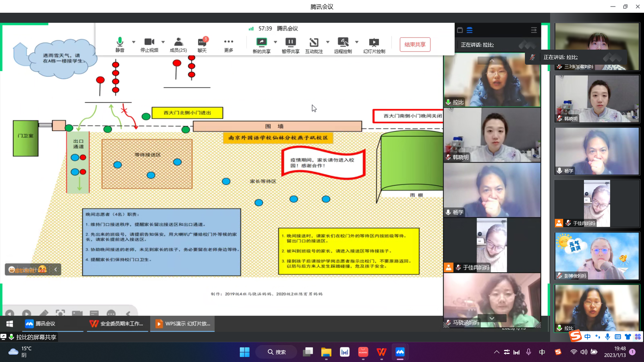The width and height of the screenshot is (644, 362).
Task: Show hidden system tray icons
Action: (496, 352)
